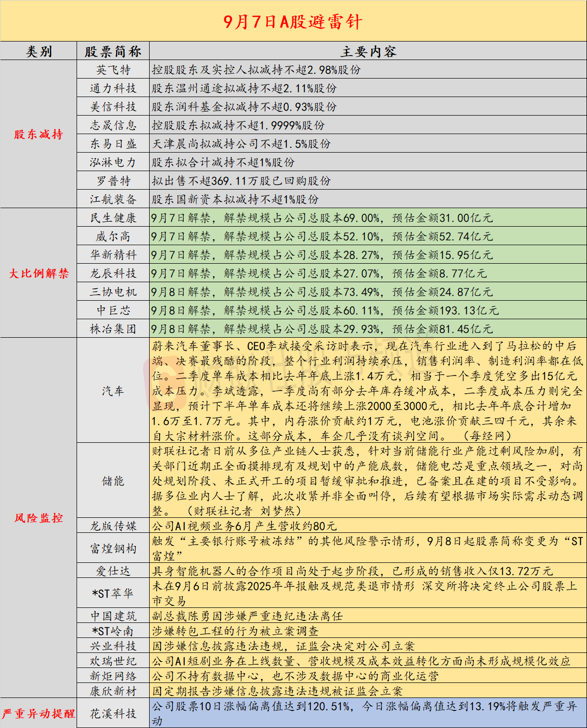Select stock name 中国建筑
Viewport: 587px width, 728px height.
(x=113, y=616)
